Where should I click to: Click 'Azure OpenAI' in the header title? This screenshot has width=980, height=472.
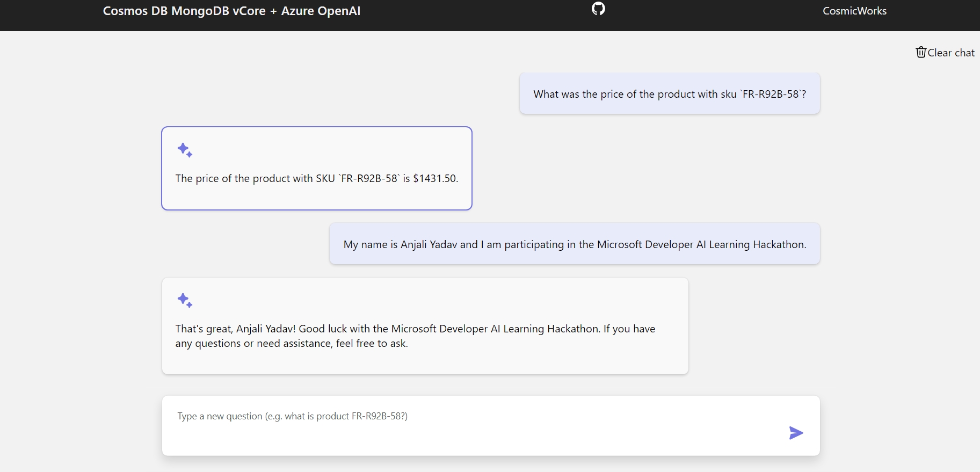point(321,11)
